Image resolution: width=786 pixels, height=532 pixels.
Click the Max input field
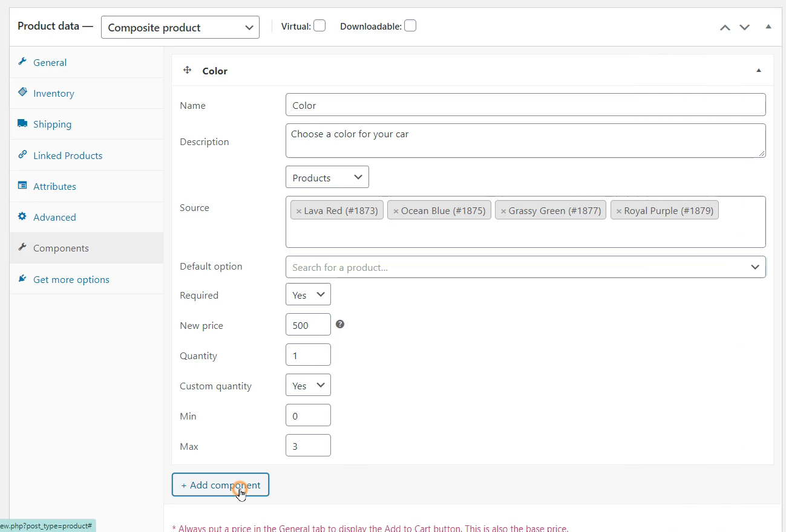pos(308,446)
